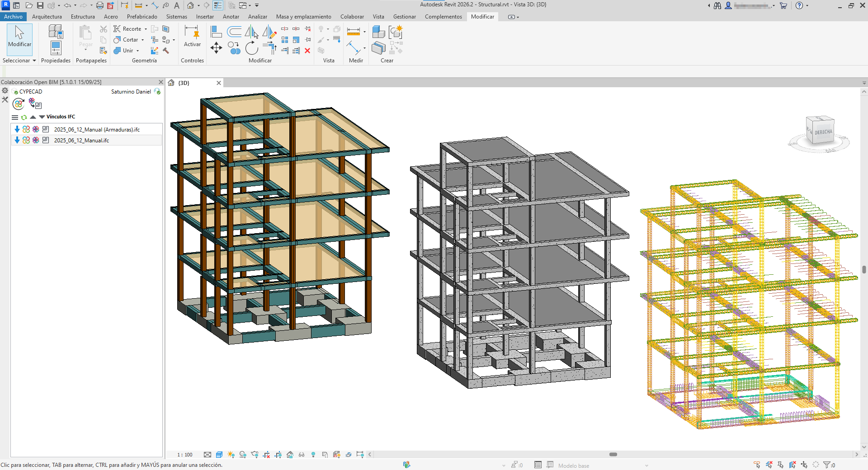This screenshot has height=470, width=868.
Task: Open the 1 : 100 view scale
Action: [184, 455]
